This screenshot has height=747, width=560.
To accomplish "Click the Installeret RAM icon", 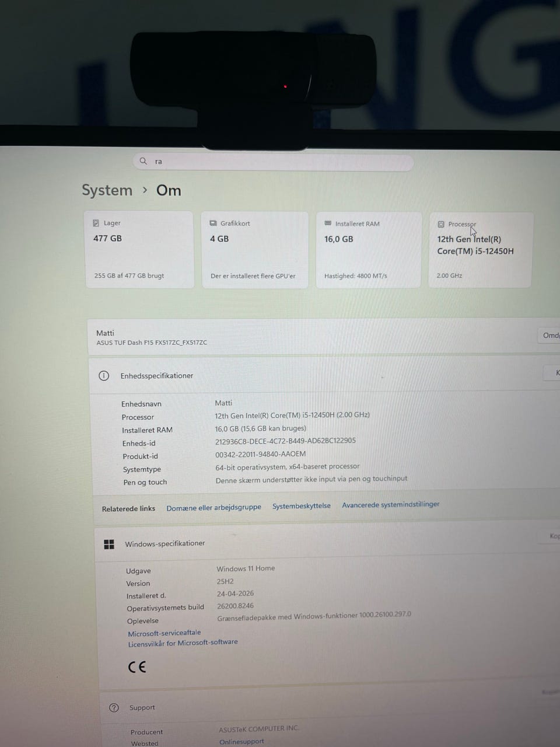I will point(328,224).
